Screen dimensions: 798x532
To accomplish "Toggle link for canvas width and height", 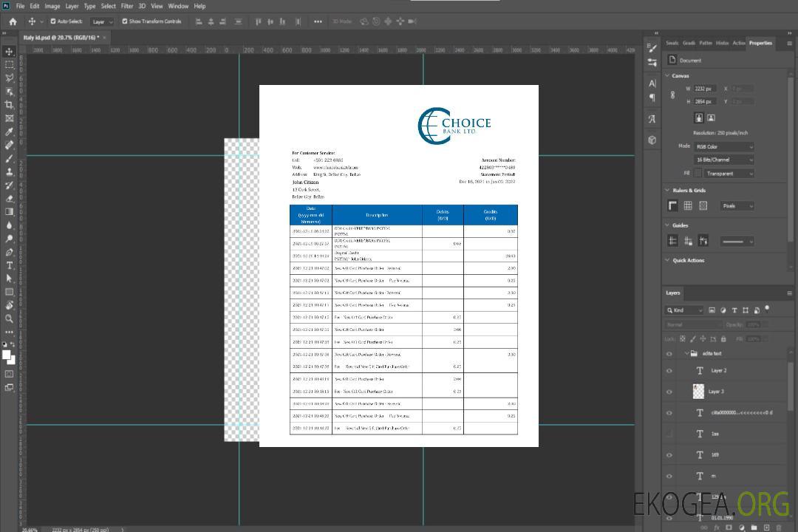I will pos(673,95).
